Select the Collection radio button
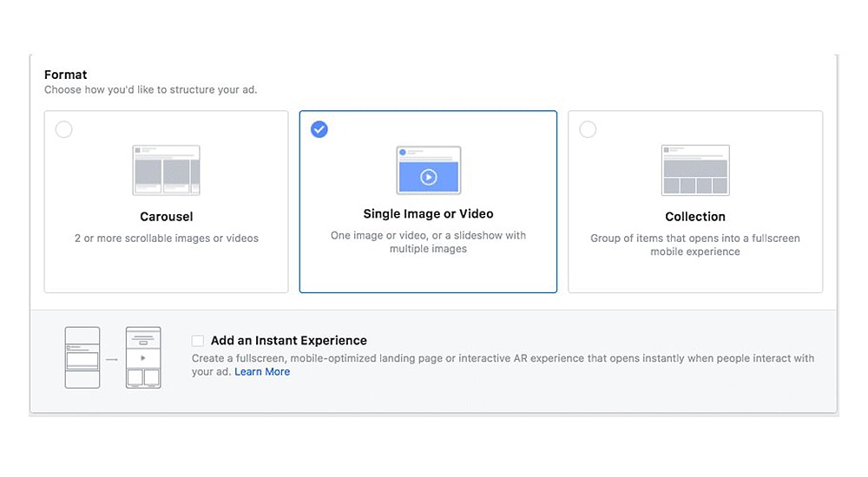The image size is (868, 477). coord(588,130)
